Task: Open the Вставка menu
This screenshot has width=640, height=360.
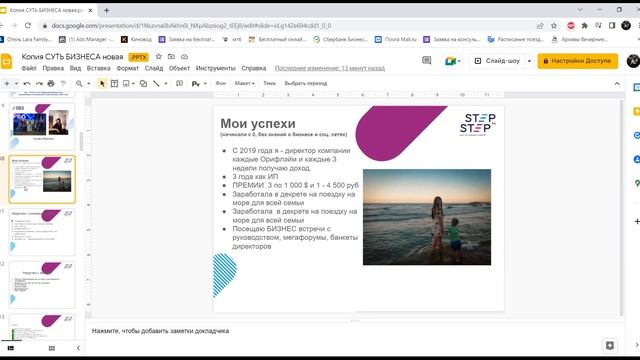Action: click(x=98, y=68)
